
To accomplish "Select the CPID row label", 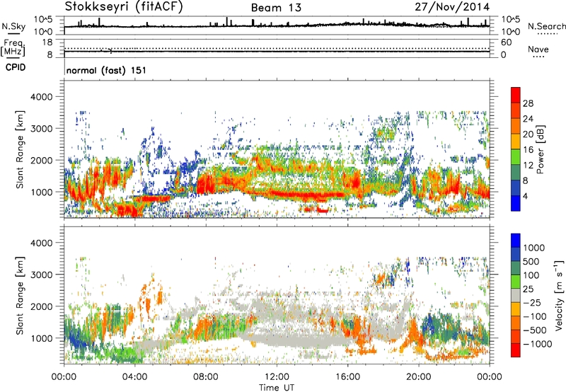I will click(x=16, y=67).
